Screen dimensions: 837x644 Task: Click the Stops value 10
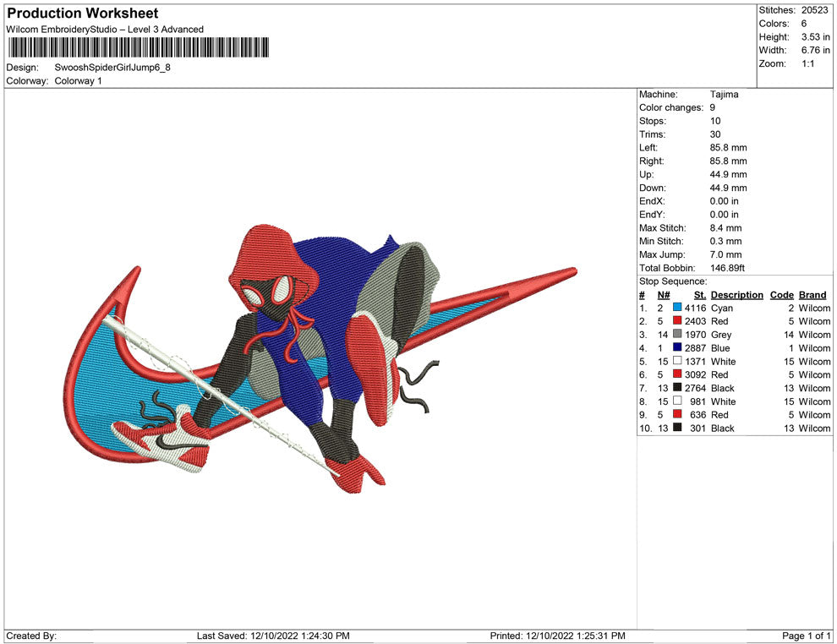715,121
